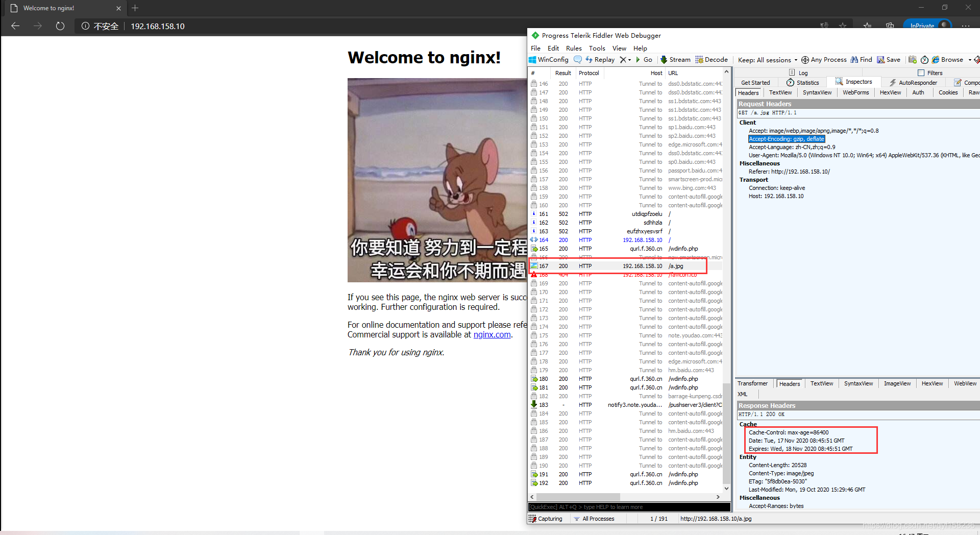Click the horizontal scrollbar left arrow

coord(532,497)
